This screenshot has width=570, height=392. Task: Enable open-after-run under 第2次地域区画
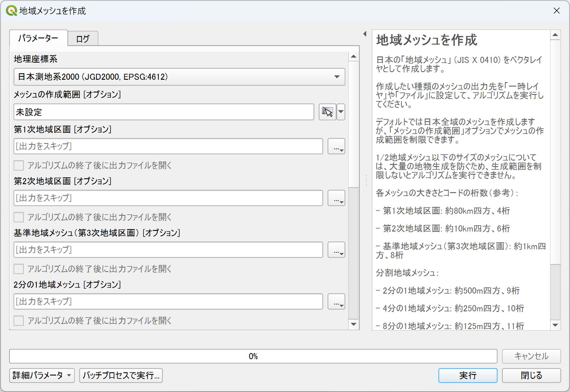point(19,217)
